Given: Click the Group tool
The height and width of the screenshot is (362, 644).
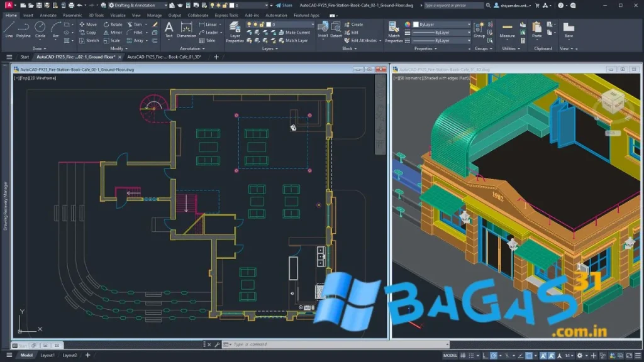Looking at the screenshot, I should pyautogui.click(x=479, y=30).
